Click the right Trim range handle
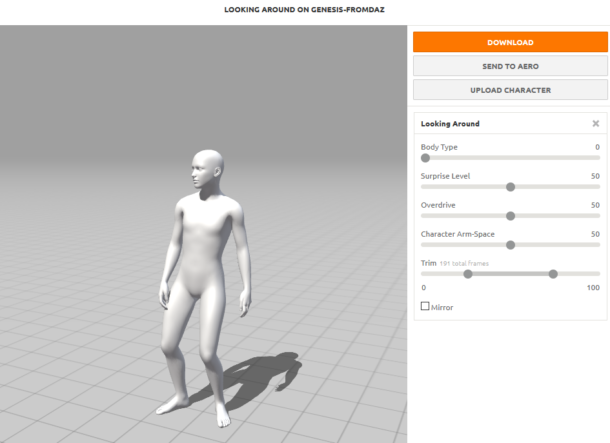 [x=553, y=274]
